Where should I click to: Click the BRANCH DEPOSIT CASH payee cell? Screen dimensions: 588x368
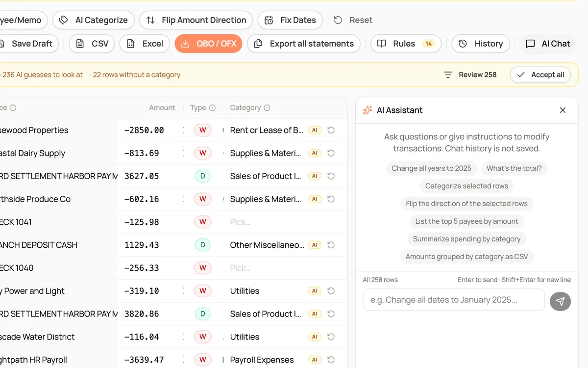pyautogui.click(x=39, y=245)
